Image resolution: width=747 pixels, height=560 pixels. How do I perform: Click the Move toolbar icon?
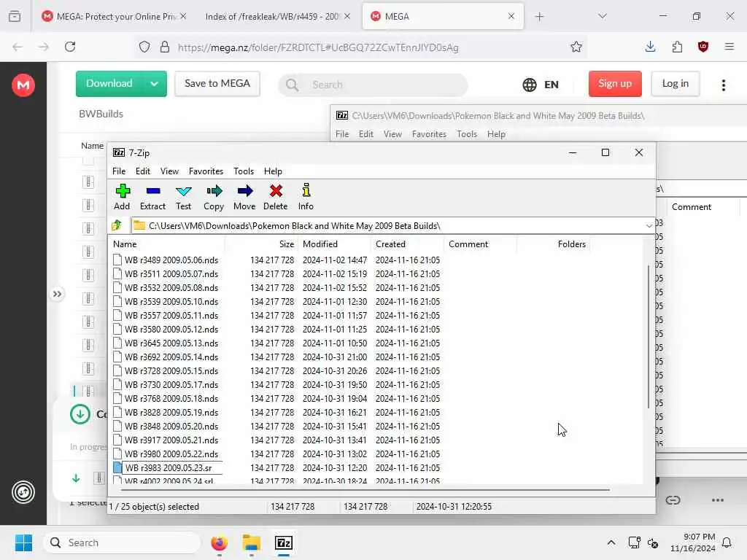click(244, 197)
